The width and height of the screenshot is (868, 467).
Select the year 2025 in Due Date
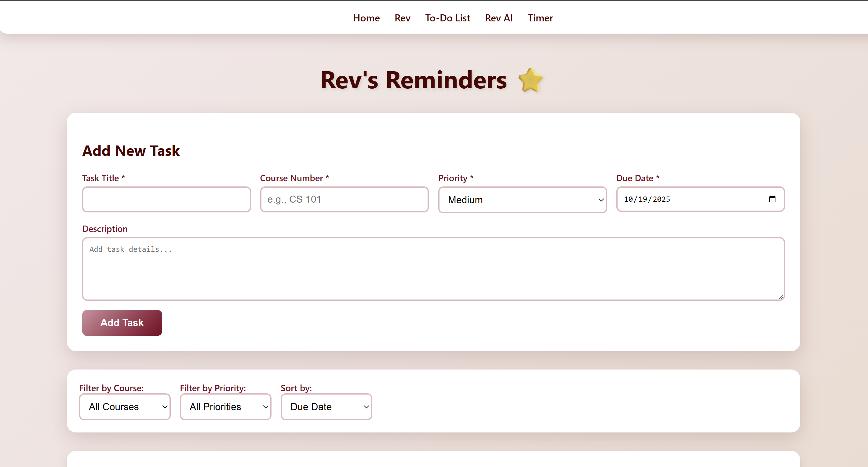[x=661, y=199]
